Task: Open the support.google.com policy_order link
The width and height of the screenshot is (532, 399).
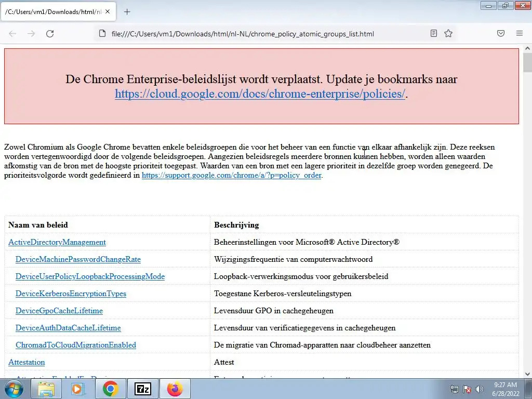Action: pos(231,175)
